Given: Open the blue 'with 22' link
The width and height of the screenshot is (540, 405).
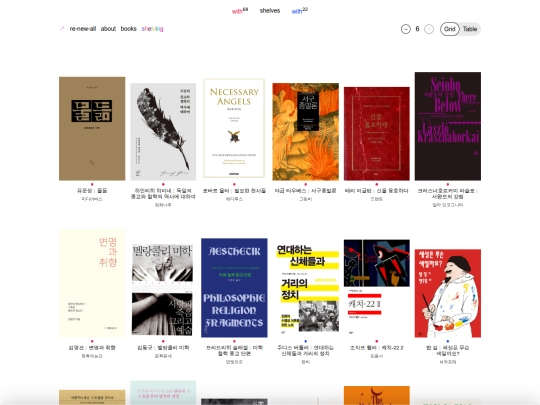Looking at the screenshot, I should pyautogui.click(x=300, y=11).
